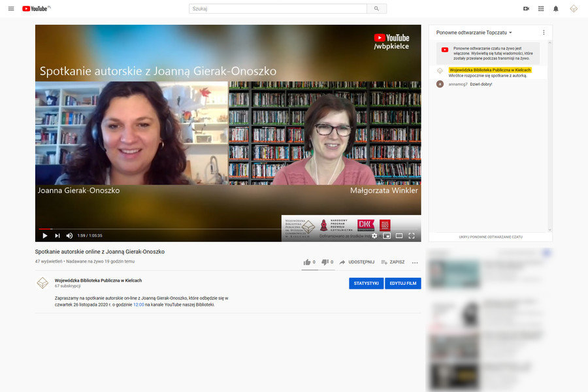Screen dimensions: 588x392
Task: Click the Szukaj search field
Action: [x=278, y=8]
